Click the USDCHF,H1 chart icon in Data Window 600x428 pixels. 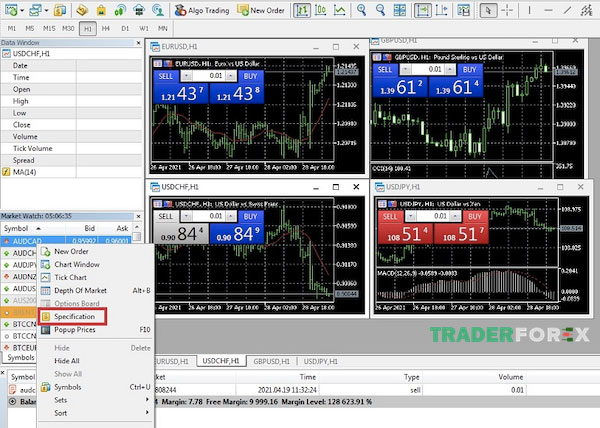(6, 54)
